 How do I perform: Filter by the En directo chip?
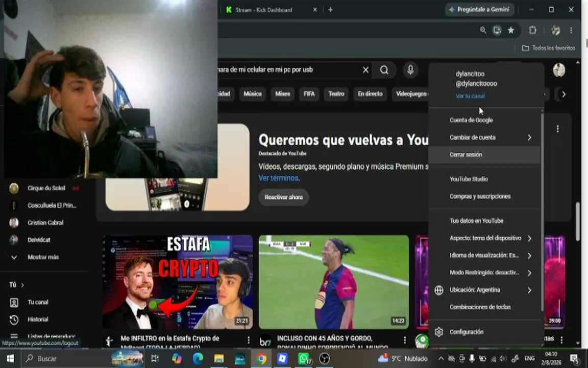tap(370, 94)
